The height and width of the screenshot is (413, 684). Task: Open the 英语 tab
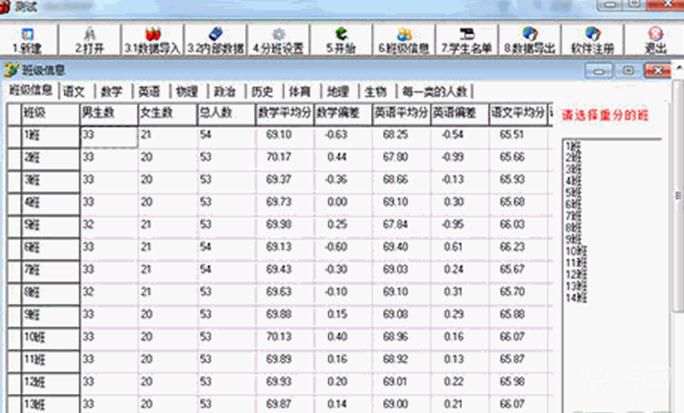click(x=148, y=91)
